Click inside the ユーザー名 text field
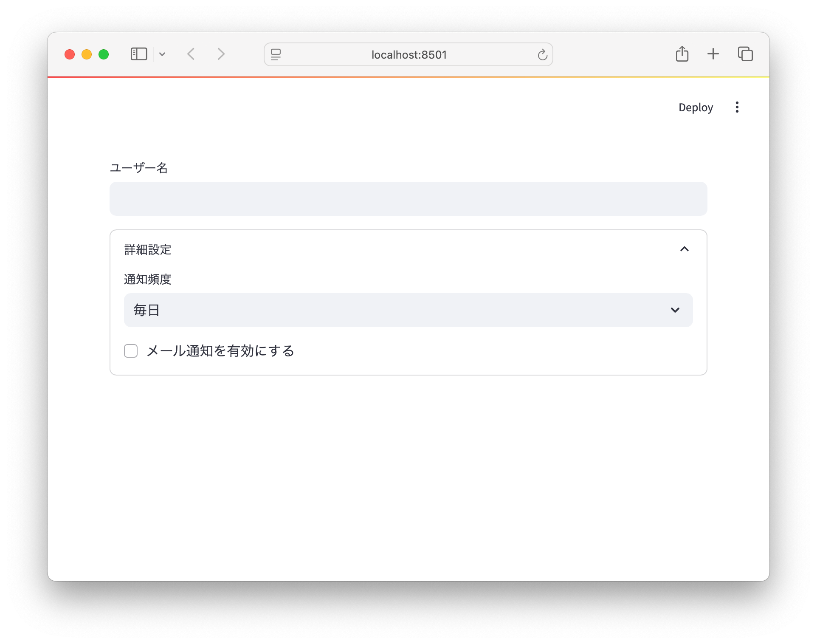Viewport: 817px width, 644px height. click(x=408, y=198)
